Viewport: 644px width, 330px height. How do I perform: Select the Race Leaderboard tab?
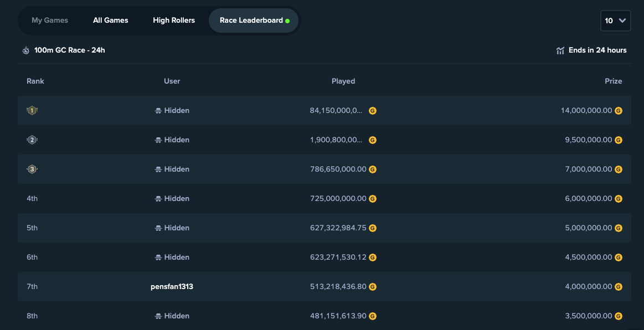[x=254, y=20]
